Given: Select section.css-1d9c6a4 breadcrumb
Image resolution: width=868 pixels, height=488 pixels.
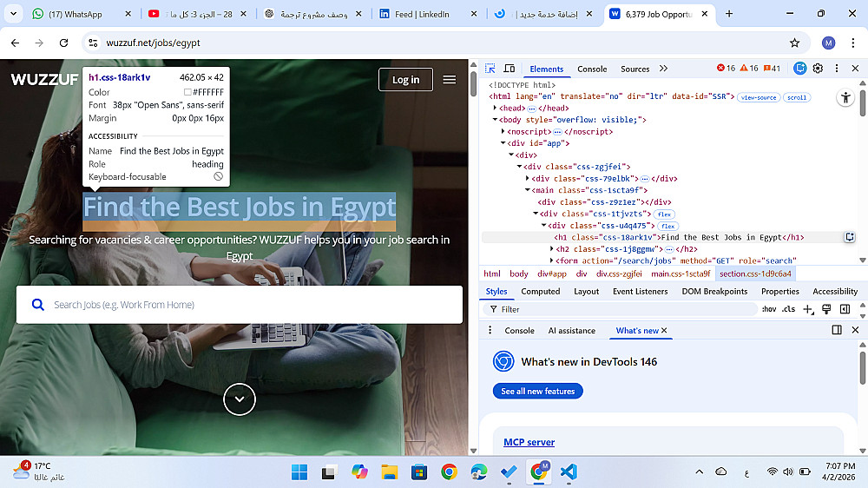Looking at the screenshot, I should pos(755,274).
